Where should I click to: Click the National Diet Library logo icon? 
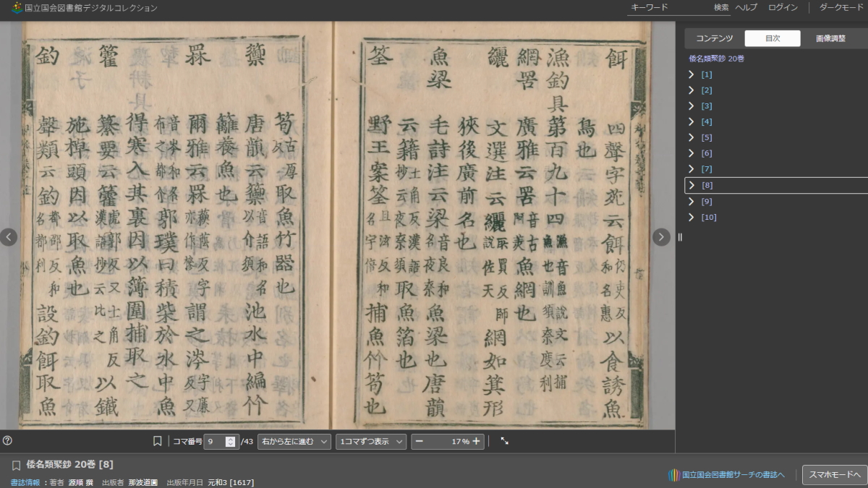[x=16, y=8]
